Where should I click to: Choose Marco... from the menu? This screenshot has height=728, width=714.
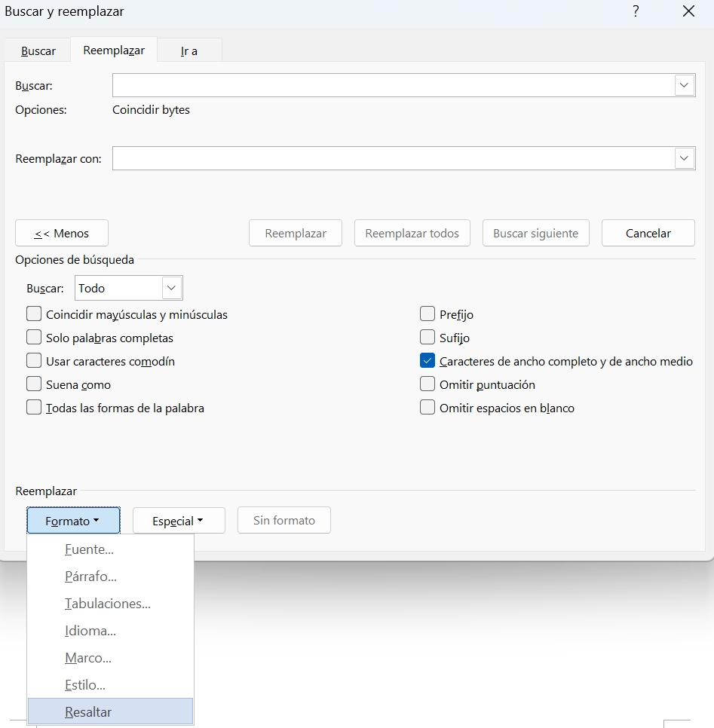111,658
